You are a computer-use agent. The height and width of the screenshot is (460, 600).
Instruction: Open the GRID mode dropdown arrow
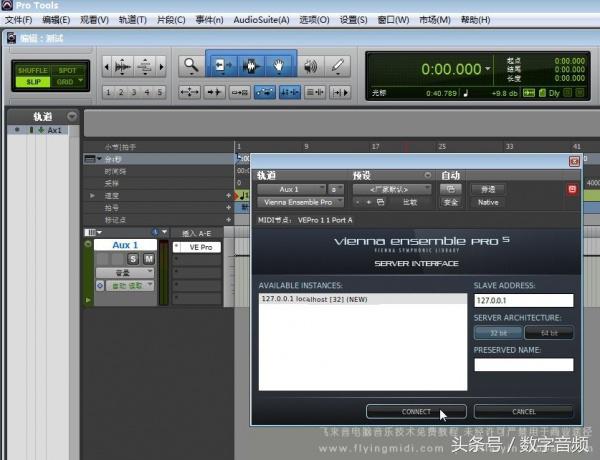[81, 81]
